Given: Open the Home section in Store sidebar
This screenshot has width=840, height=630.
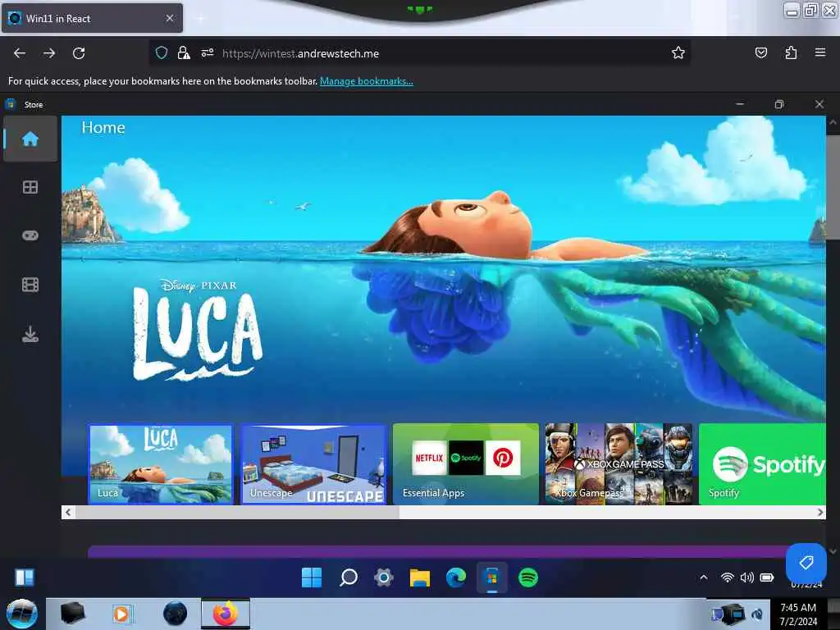Looking at the screenshot, I should coord(30,139).
